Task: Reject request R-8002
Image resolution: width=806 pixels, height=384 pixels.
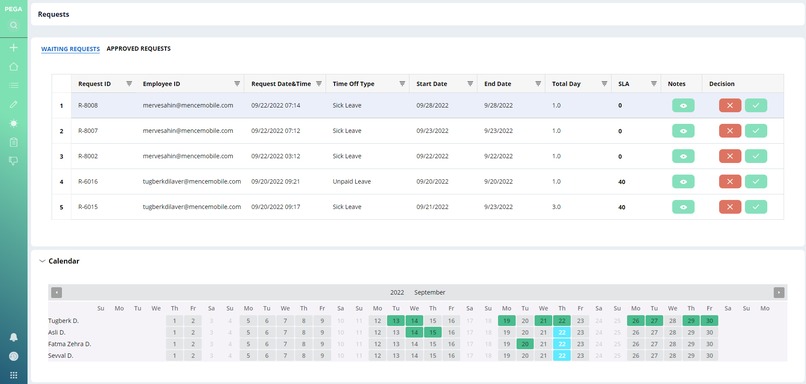Action: [x=730, y=156]
